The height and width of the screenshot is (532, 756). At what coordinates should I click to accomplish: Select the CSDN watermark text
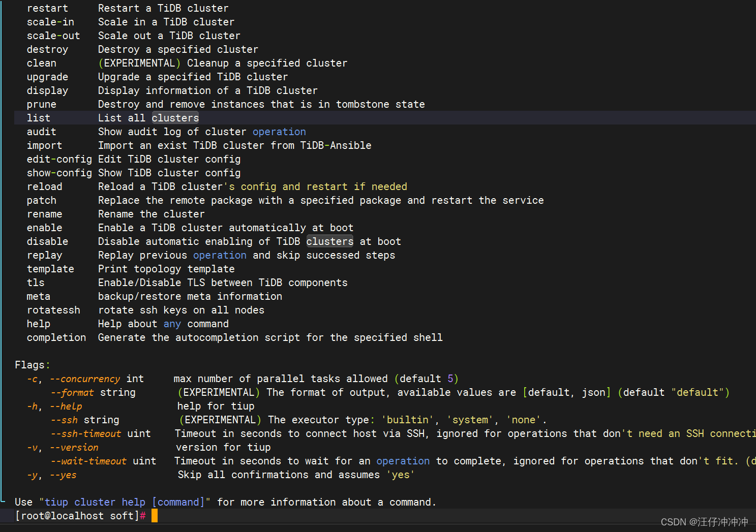coord(703,521)
